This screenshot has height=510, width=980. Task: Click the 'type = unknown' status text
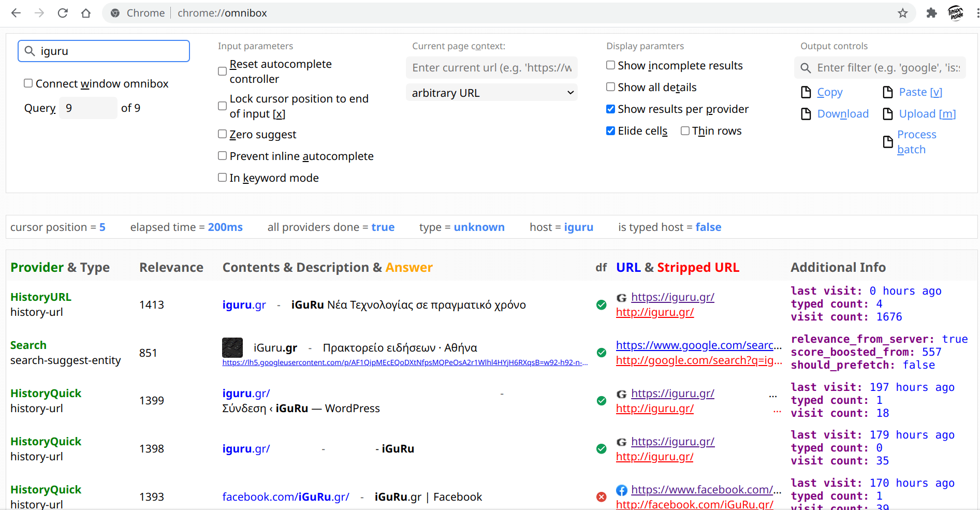462,227
